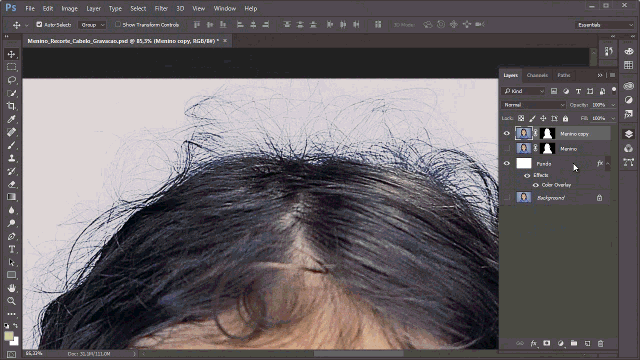
Task: Select the Eyedropper tool
Action: click(11, 119)
